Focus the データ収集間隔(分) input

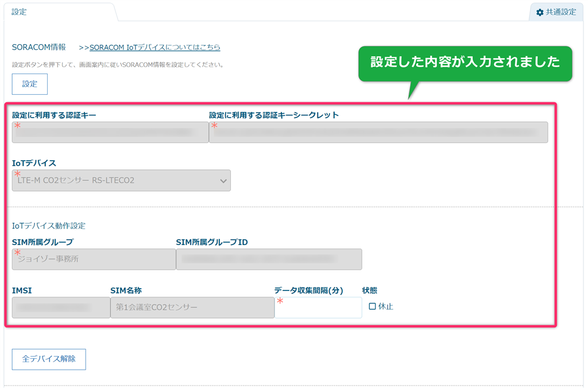tap(318, 308)
